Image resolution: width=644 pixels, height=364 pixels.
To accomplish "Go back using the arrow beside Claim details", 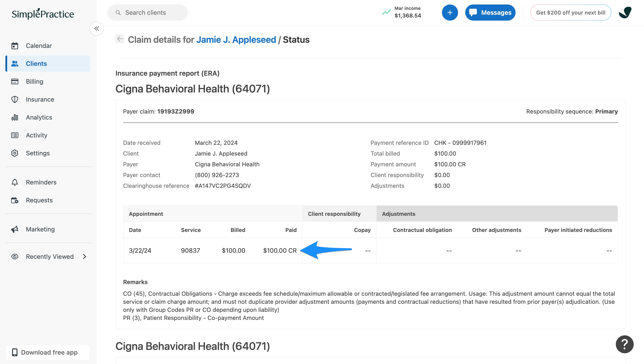I will [x=120, y=39].
